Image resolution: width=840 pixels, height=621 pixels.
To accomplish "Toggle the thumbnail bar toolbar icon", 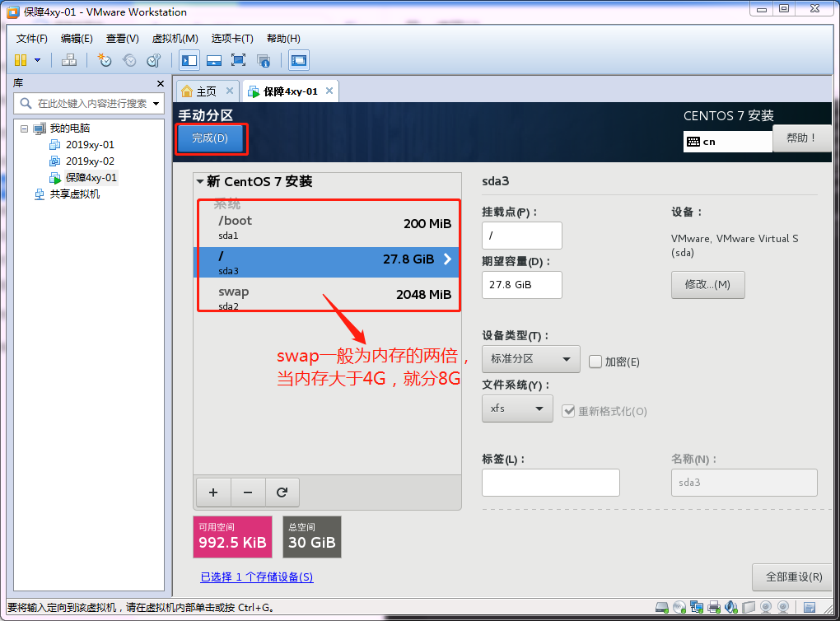I will [x=214, y=60].
